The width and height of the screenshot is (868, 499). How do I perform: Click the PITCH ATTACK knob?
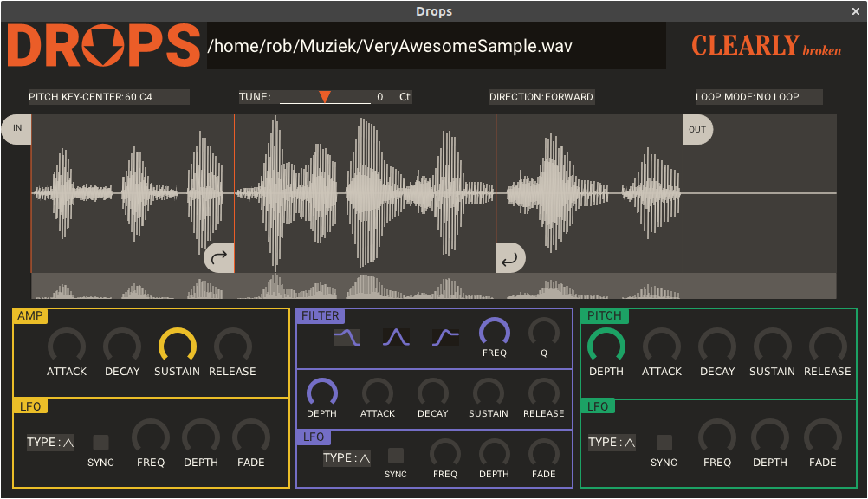coord(662,346)
